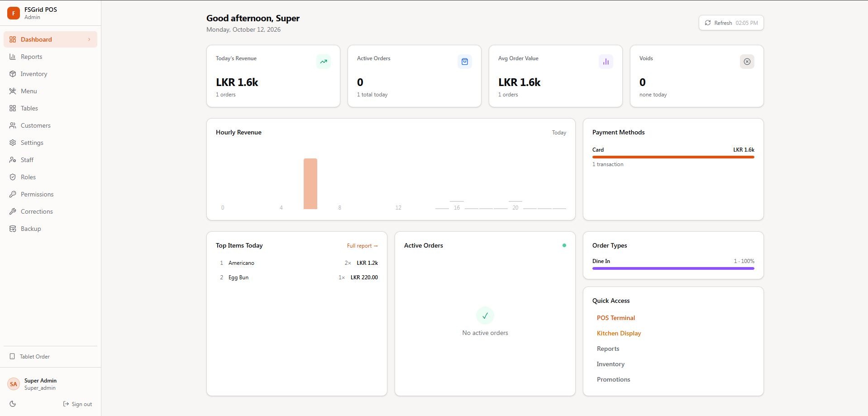Image resolution: width=868 pixels, height=416 pixels.
Task: Click the Corrections wrench icon in sidebar
Action: 13,211
